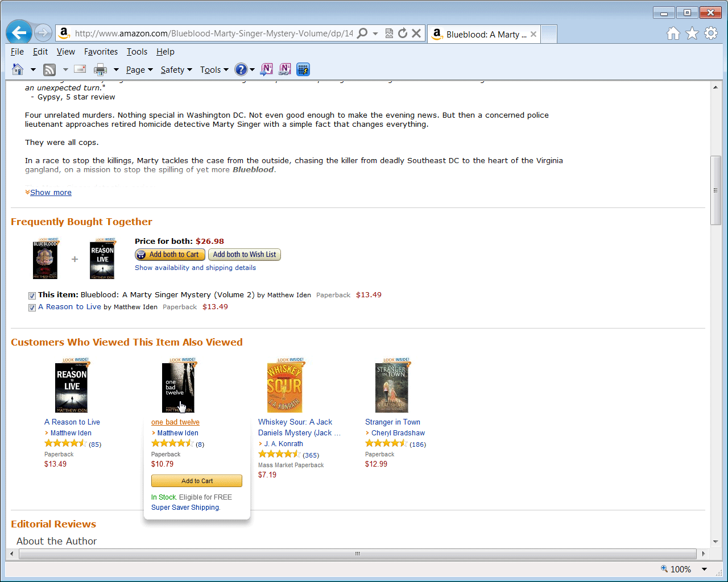
Task: Click the Home page icon in command bar
Action: 18,69
